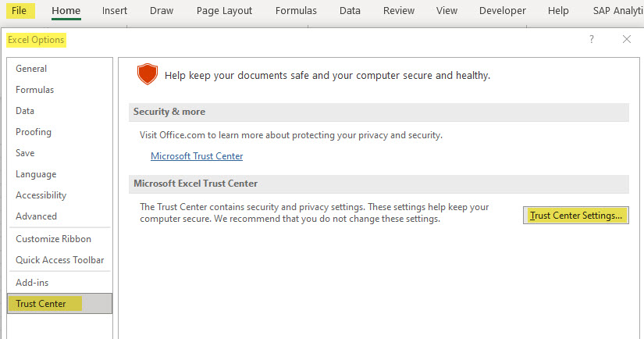Open the File tab

coord(20,11)
